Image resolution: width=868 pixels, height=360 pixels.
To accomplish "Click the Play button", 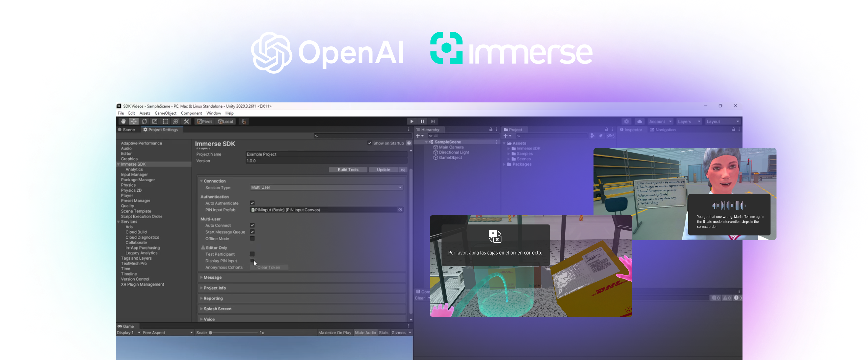I will tap(412, 121).
